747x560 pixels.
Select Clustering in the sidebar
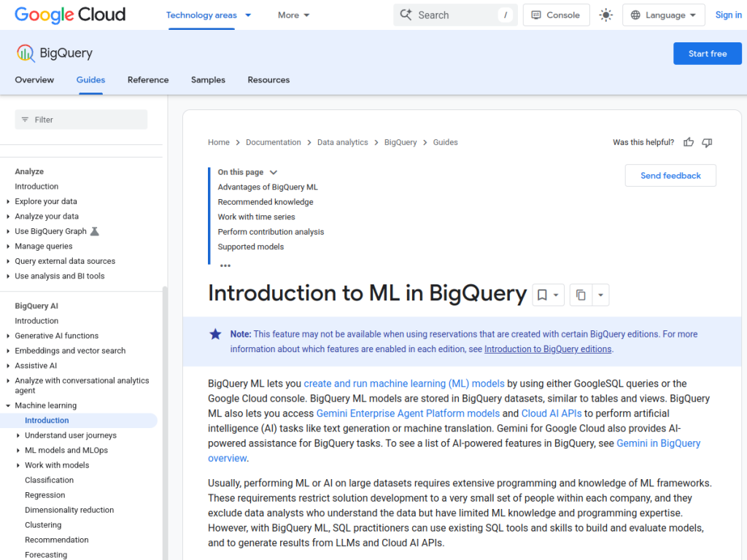[43, 525]
